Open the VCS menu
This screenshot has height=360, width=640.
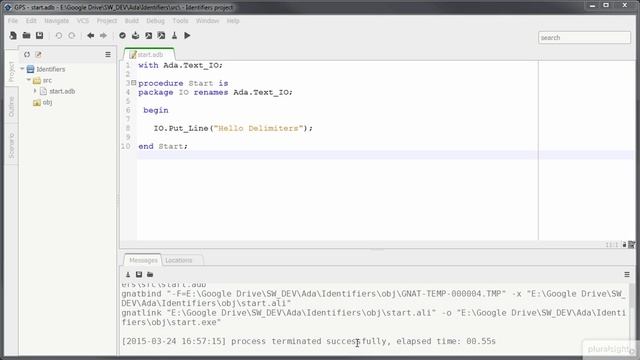click(83, 21)
